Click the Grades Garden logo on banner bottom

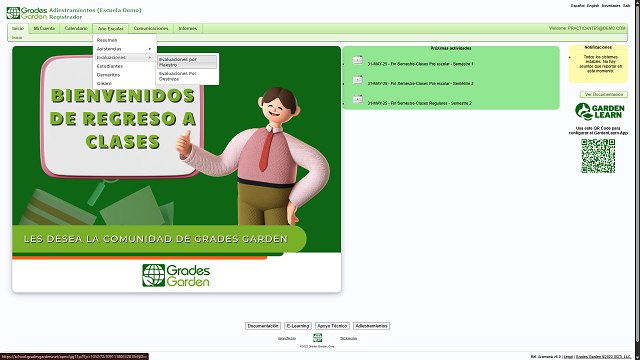click(176, 275)
